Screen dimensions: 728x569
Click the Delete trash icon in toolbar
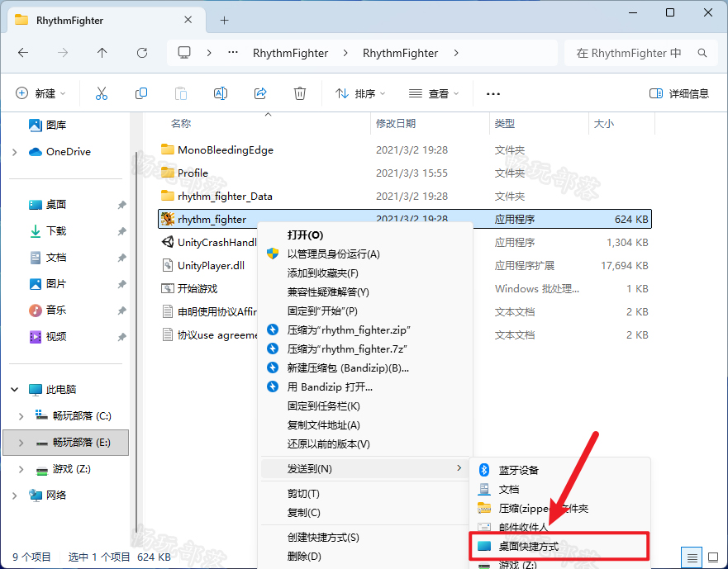300,94
